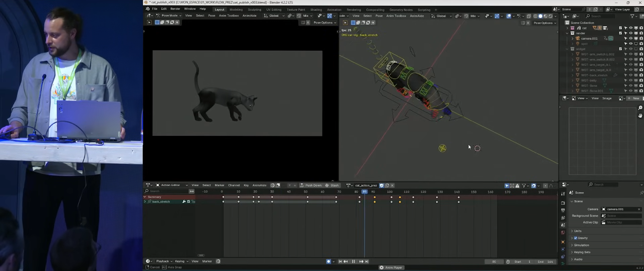Click the Camera field showing camera.001
Viewport: 644px width, 271px height.
click(x=621, y=209)
